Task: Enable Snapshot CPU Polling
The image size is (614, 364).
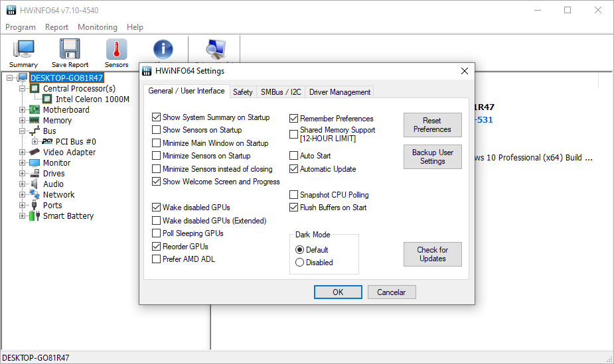Action: tap(293, 194)
